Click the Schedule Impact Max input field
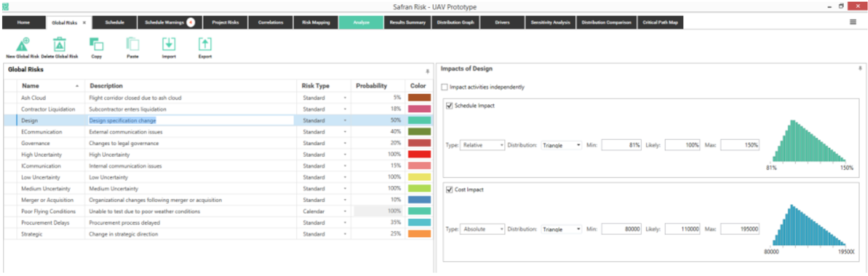This screenshot has width=868, height=276. tap(740, 145)
